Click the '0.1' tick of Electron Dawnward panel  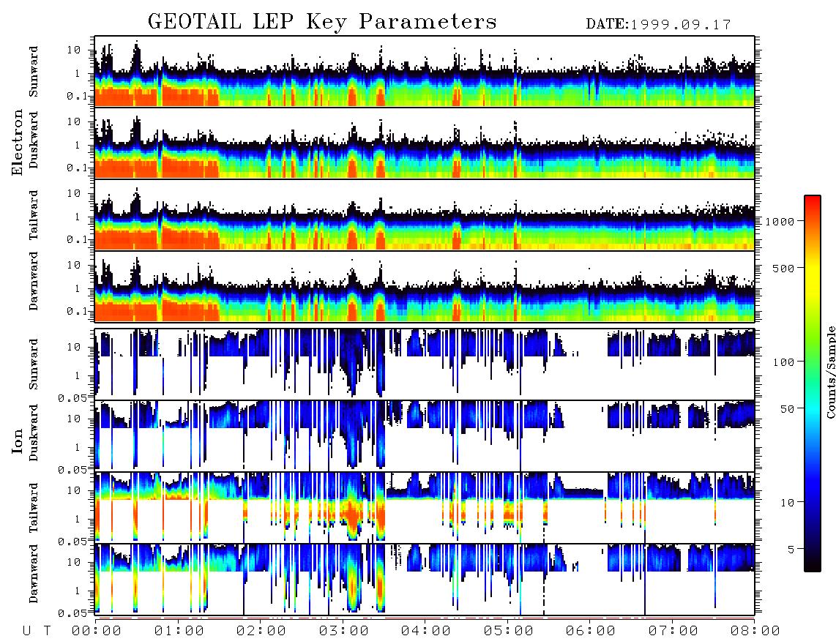pyautogui.click(x=76, y=311)
